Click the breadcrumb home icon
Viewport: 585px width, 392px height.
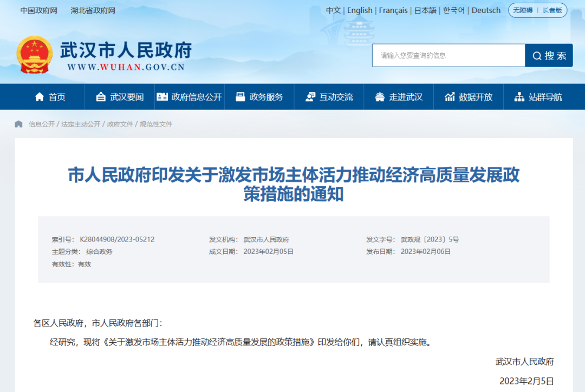[18, 124]
